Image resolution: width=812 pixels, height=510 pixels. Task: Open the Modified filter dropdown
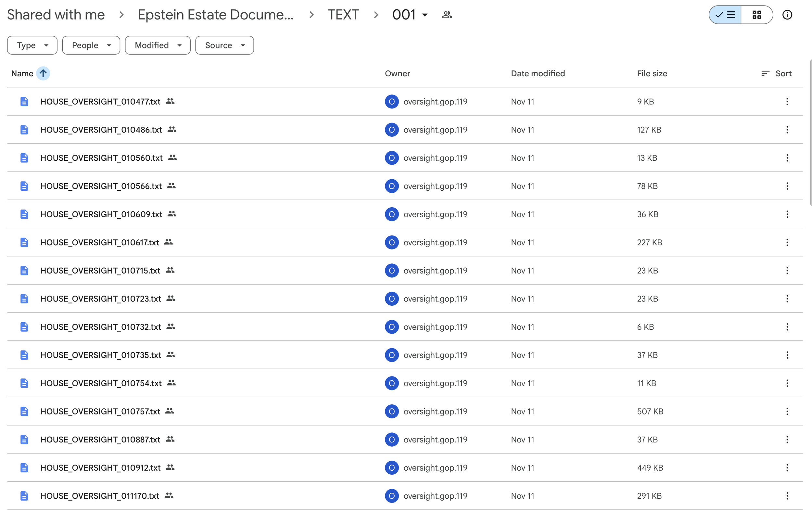(x=158, y=45)
